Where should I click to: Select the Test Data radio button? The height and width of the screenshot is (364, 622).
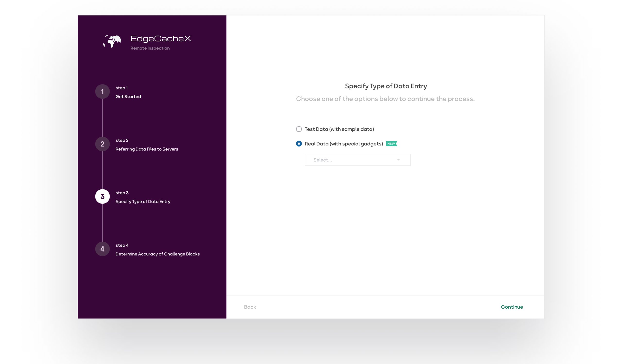[299, 129]
